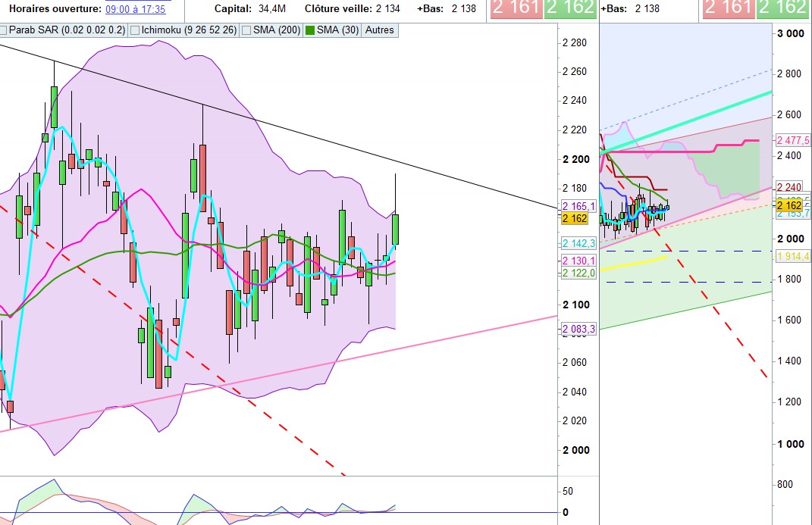Disable the green SMA (30) indicator
Screen dimensions: 812x525
coord(309,31)
